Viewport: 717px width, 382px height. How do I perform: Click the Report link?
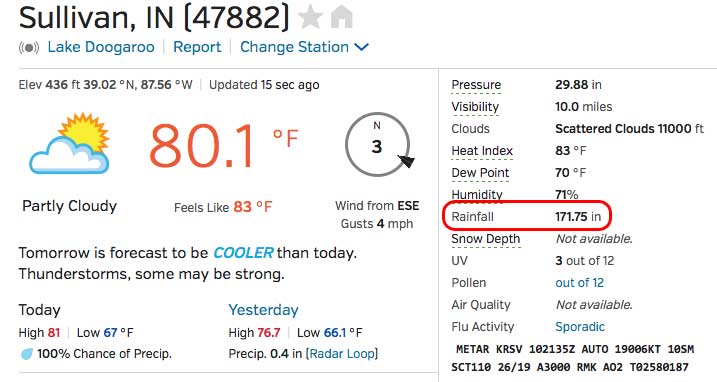tap(197, 47)
